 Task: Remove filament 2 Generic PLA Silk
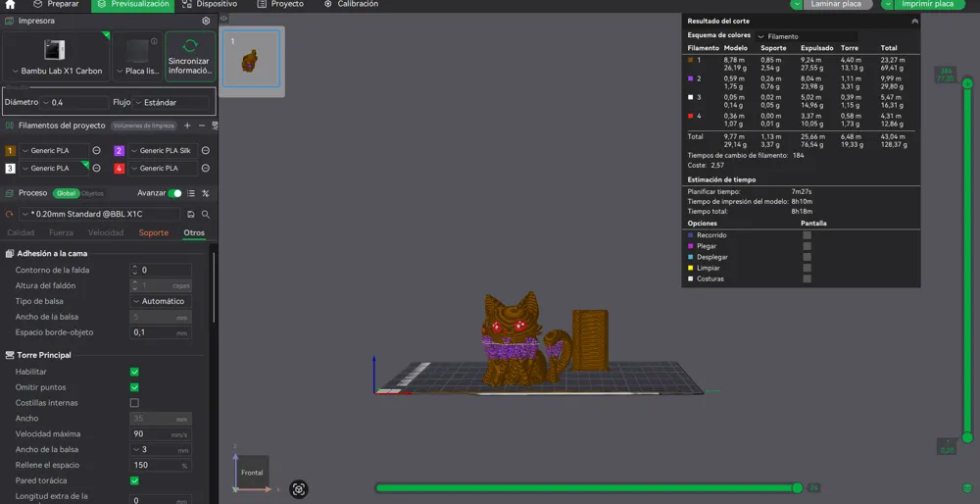[x=205, y=151]
